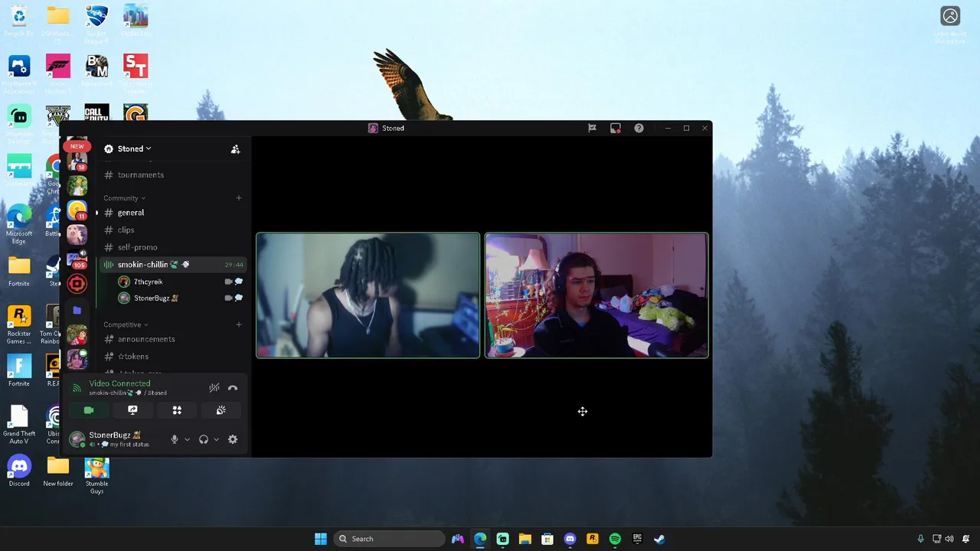Create channel in Competitive category
980x551 pixels.
(239, 324)
